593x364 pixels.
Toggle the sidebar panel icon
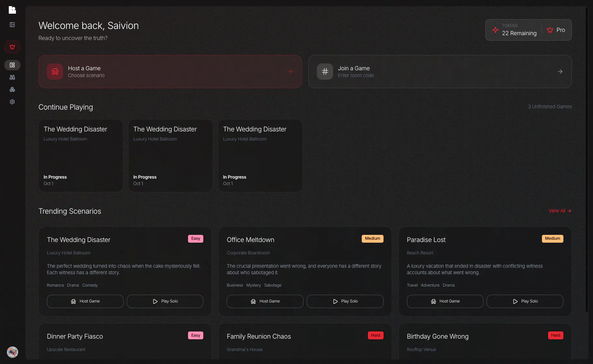point(12,25)
